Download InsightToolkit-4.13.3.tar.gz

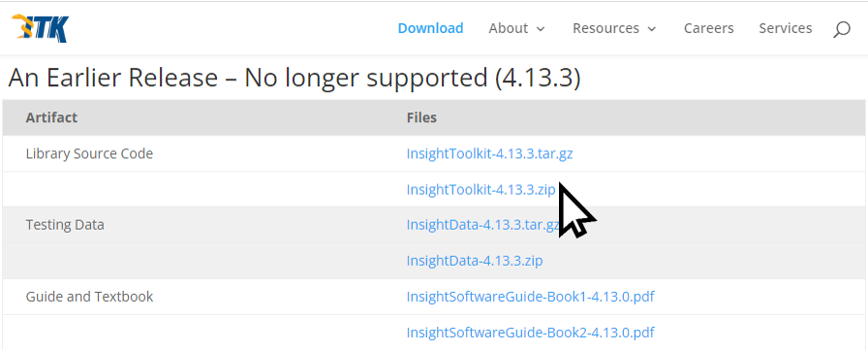pyautogui.click(x=489, y=154)
